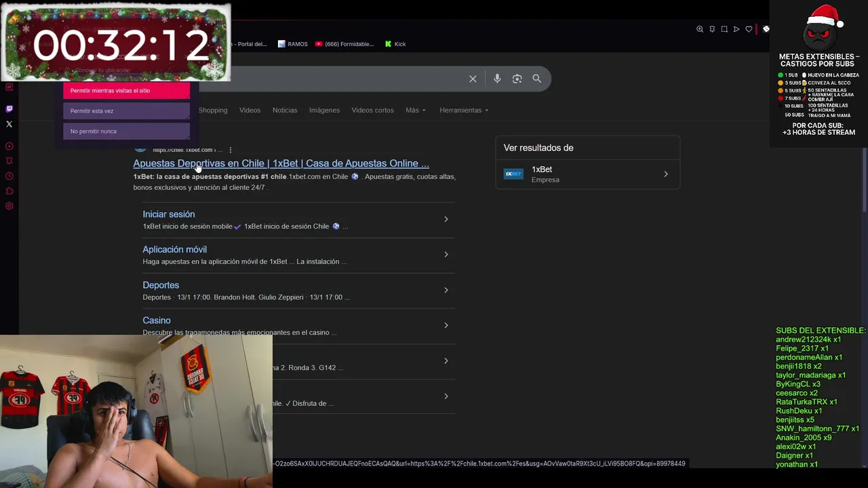Click chevron on Casino row
Screen dimensions: 868x488
(x=446, y=325)
